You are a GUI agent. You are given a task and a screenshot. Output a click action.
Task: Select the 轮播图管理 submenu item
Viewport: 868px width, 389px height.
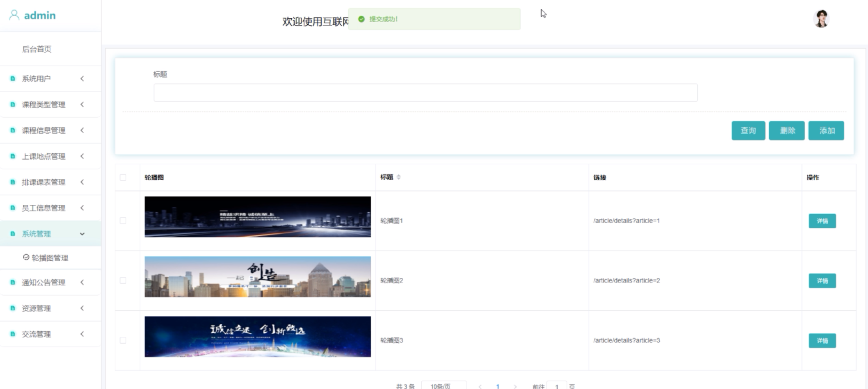tap(49, 258)
